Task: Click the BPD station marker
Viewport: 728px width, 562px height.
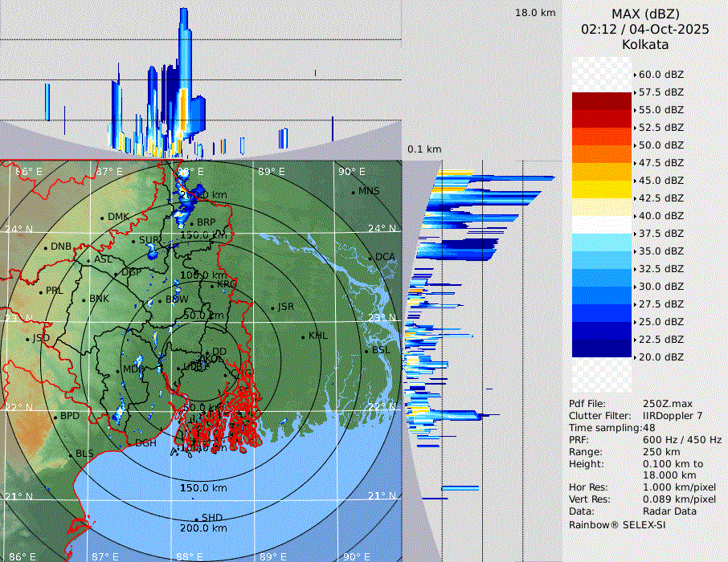Action: click(x=55, y=417)
